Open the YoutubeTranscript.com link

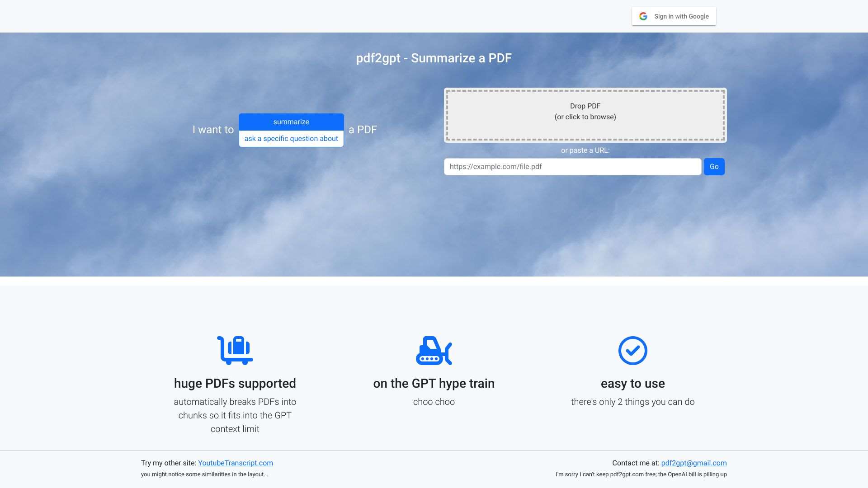pyautogui.click(x=235, y=463)
